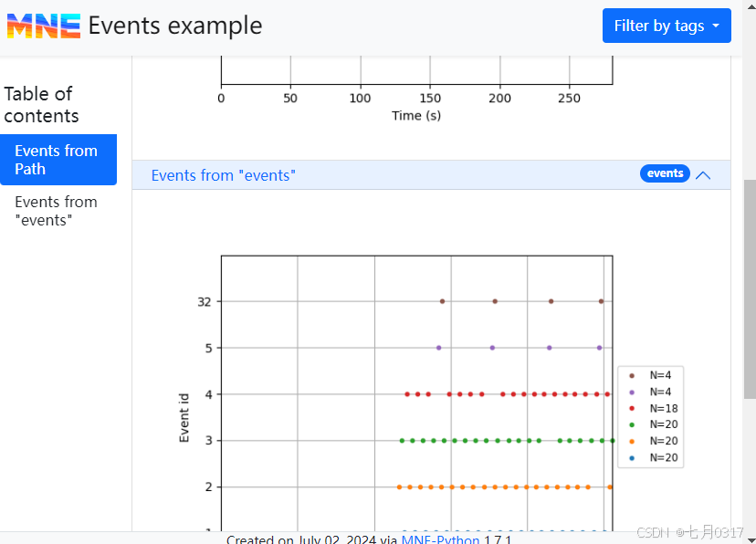Viewport: 756px width, 544px height.
Task: Click the orange legend marker for N=20
Action: click(x=632, y=441)
